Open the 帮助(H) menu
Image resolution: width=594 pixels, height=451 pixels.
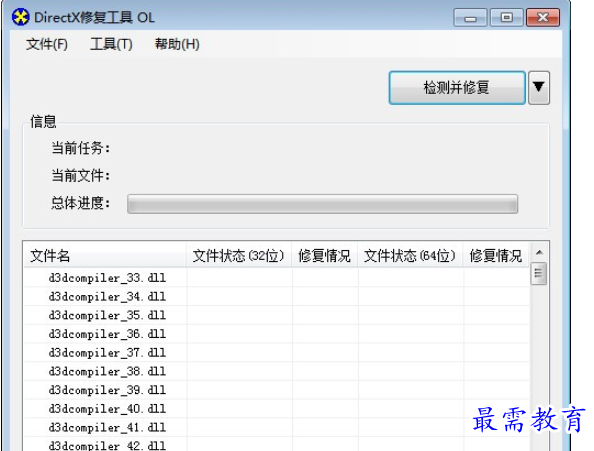[177, 44]
